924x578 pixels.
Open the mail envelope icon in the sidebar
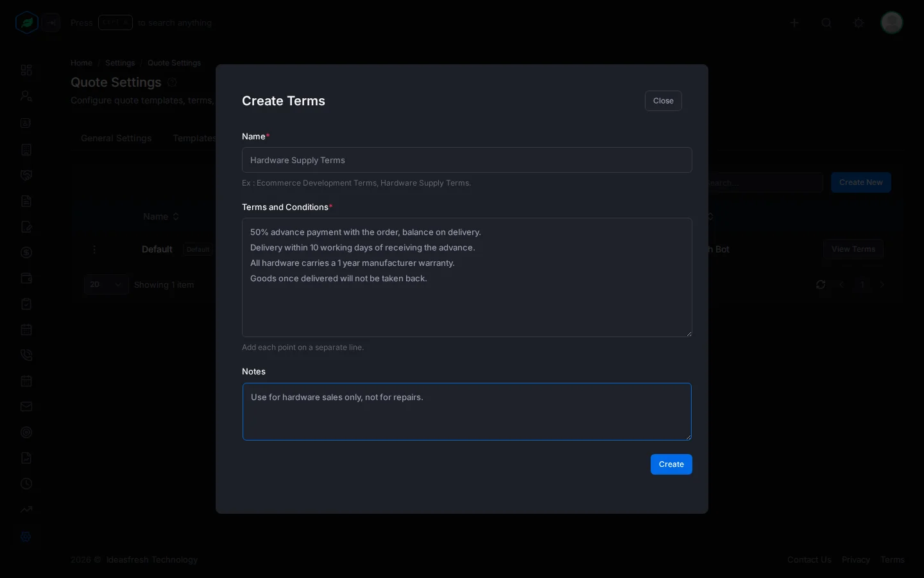coord(26,407)
